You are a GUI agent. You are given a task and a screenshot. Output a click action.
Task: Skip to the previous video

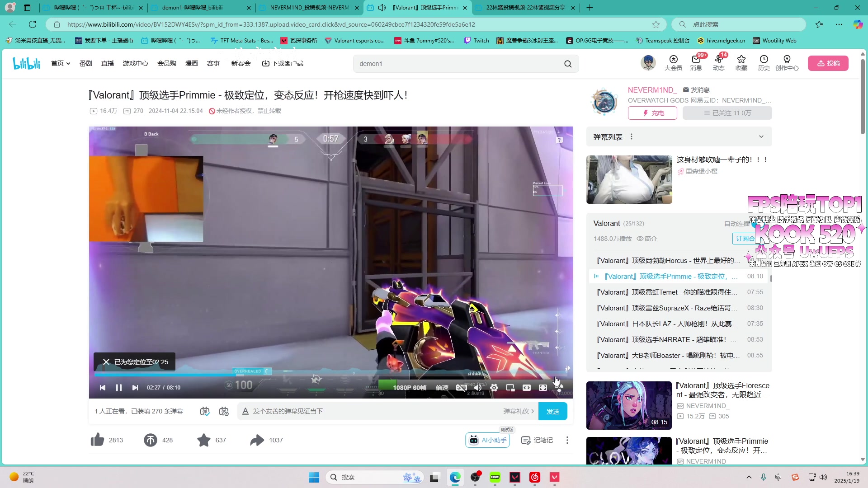click(x=103, y=388)
